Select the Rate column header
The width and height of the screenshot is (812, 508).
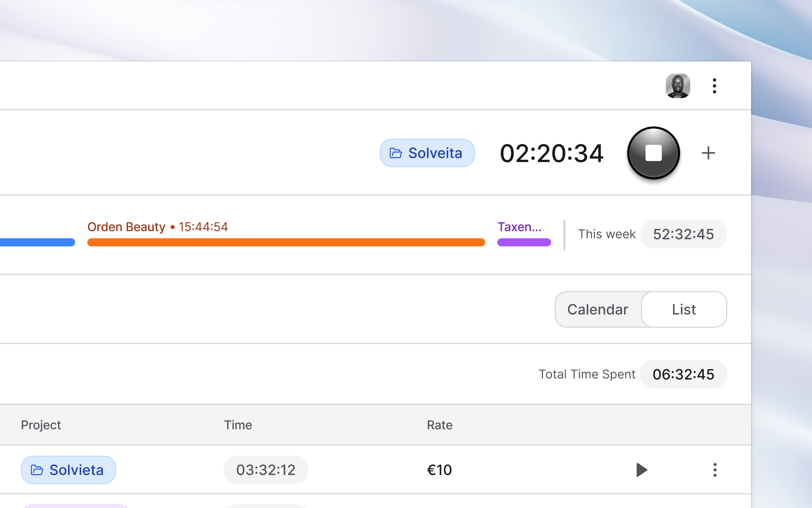point(439,425)
